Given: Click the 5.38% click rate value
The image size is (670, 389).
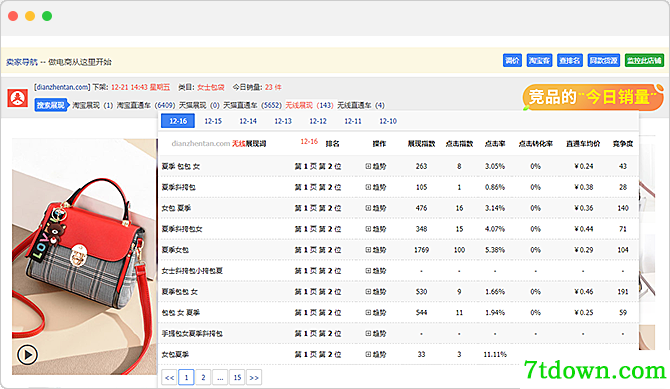Looking at the screenshot, I should 495,250.
